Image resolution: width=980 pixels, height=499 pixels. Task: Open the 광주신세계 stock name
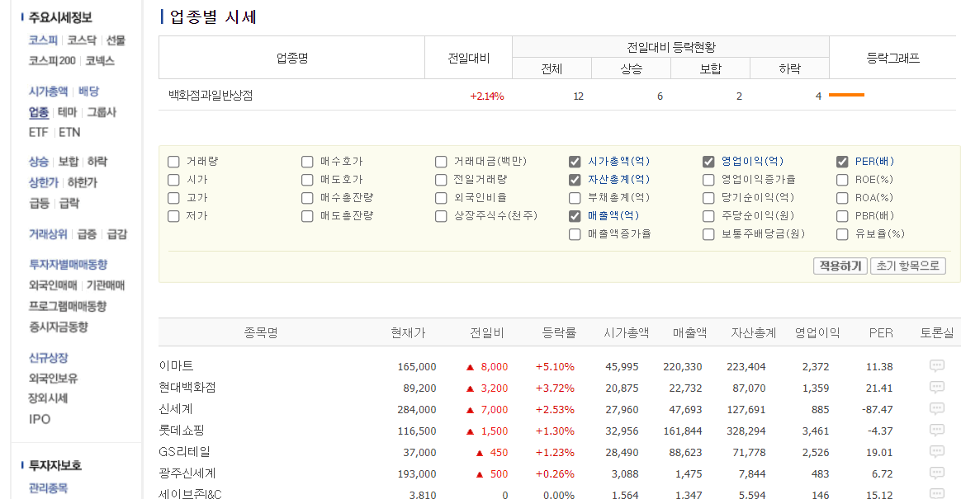point(187,473)
